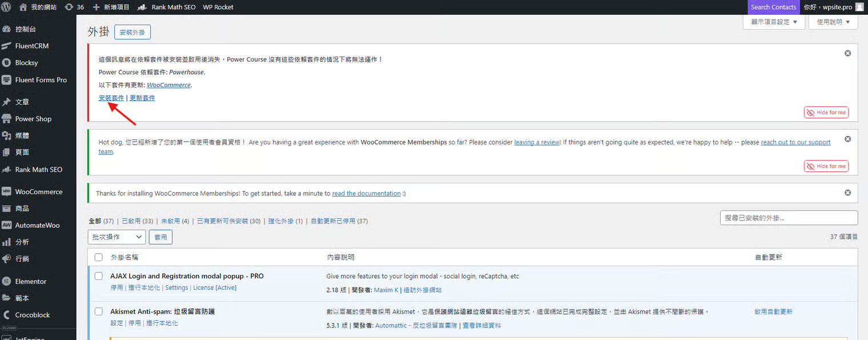Click 停用 under AJAX Login plugin
868x340 pixels.
[116, 288]
